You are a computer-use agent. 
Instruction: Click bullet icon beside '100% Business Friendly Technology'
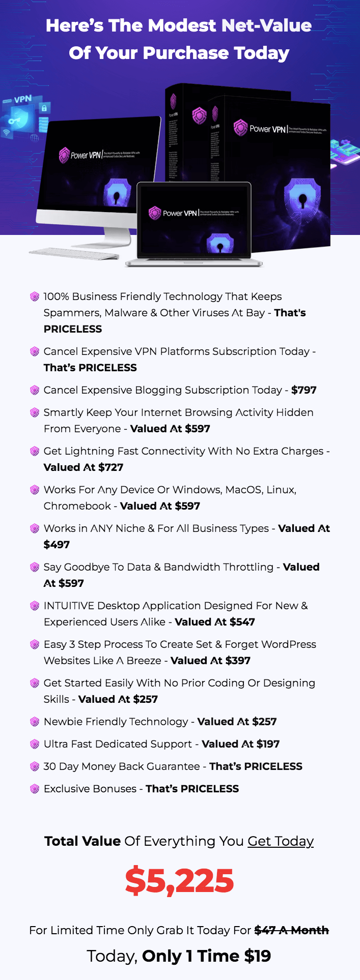[x=35, y=296]
